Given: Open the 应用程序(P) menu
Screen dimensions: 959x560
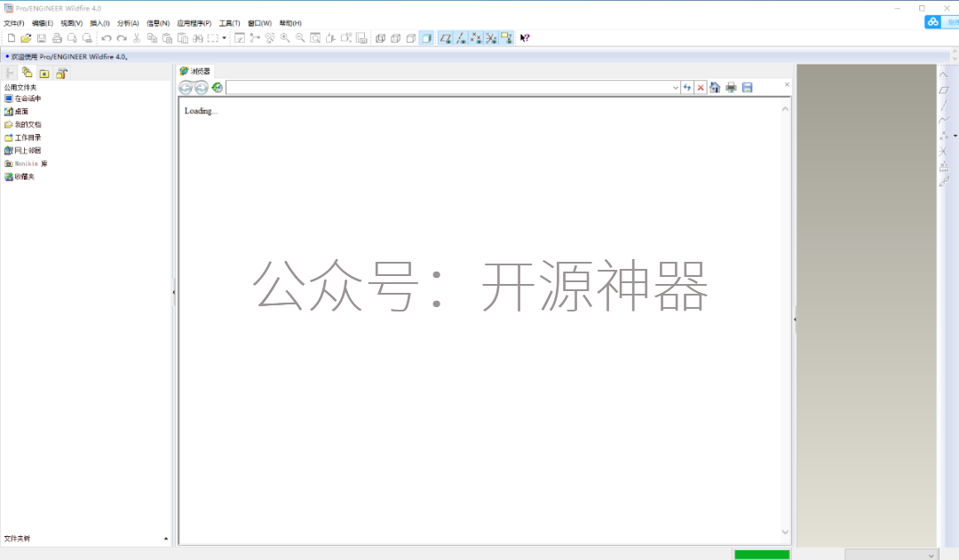Looking at the screenshot, I should [x=194, y=23].
